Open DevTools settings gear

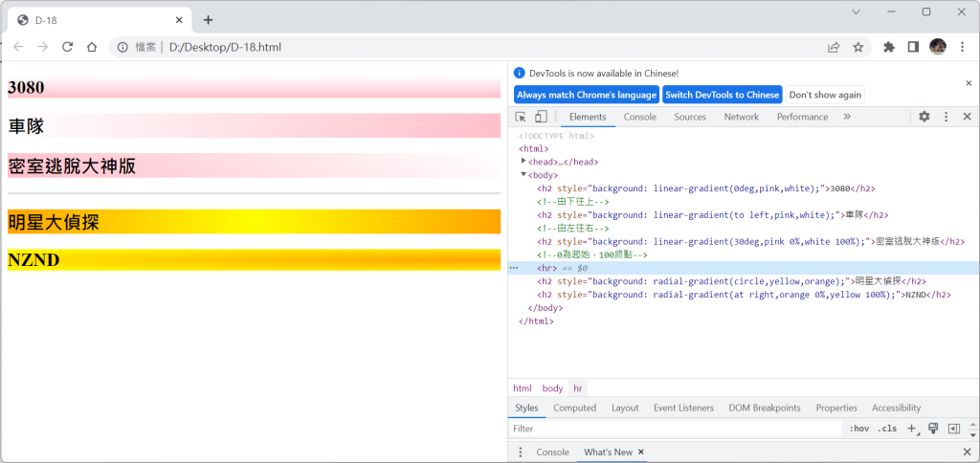click(x=924, y=117)
